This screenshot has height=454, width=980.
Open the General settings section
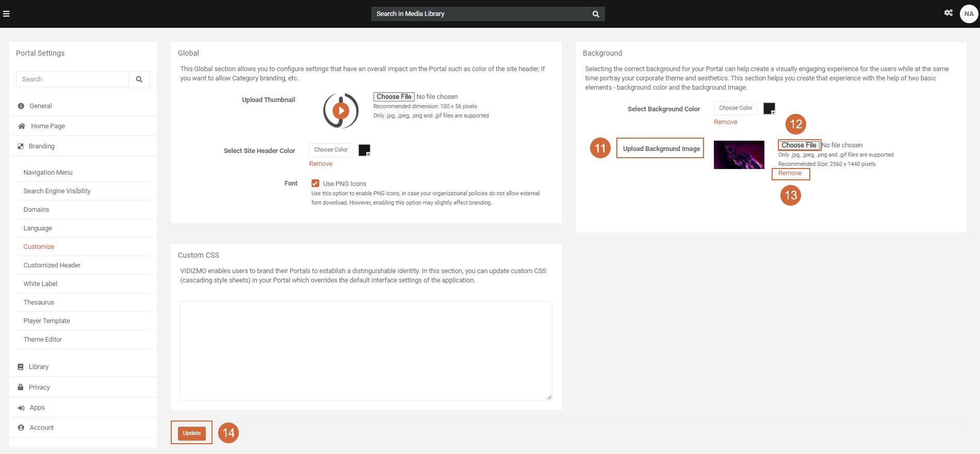(x=41, y=106)
